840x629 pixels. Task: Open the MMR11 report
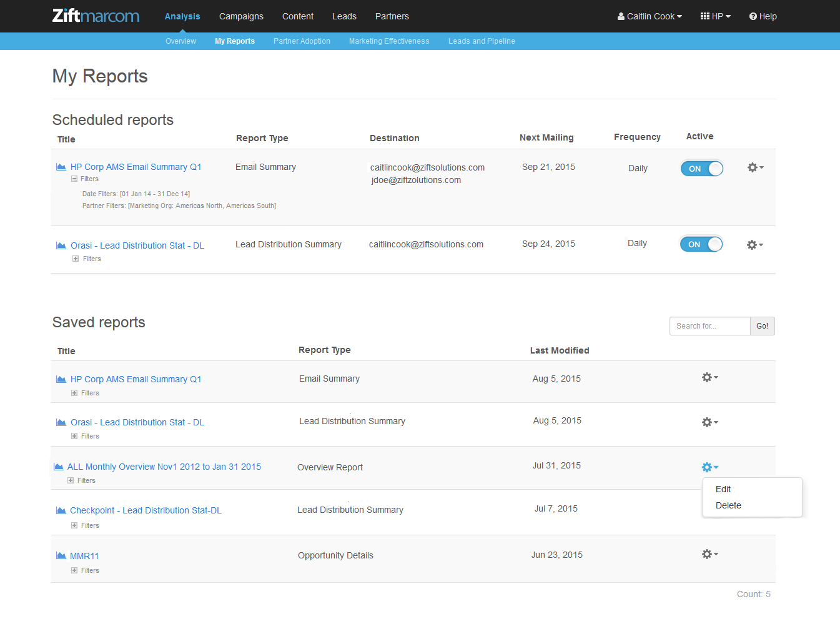click(x=84, y=556)
